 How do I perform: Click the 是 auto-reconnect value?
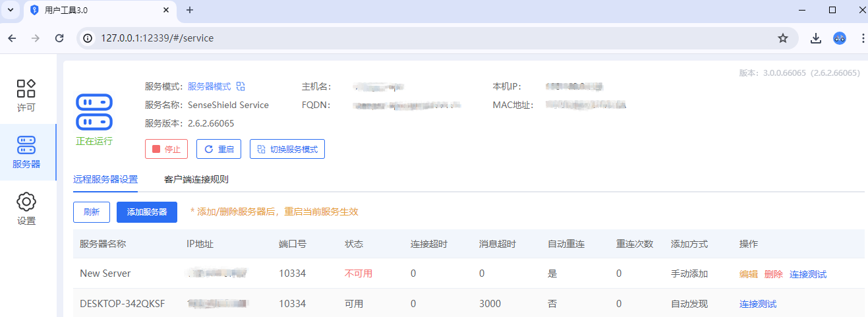click(x=552, y=274)
